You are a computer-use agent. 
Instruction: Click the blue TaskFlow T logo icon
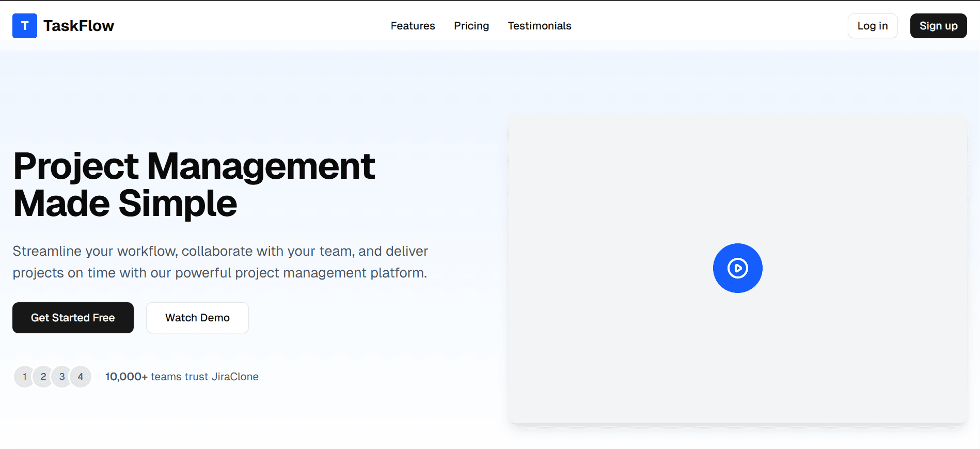[25, 26]
